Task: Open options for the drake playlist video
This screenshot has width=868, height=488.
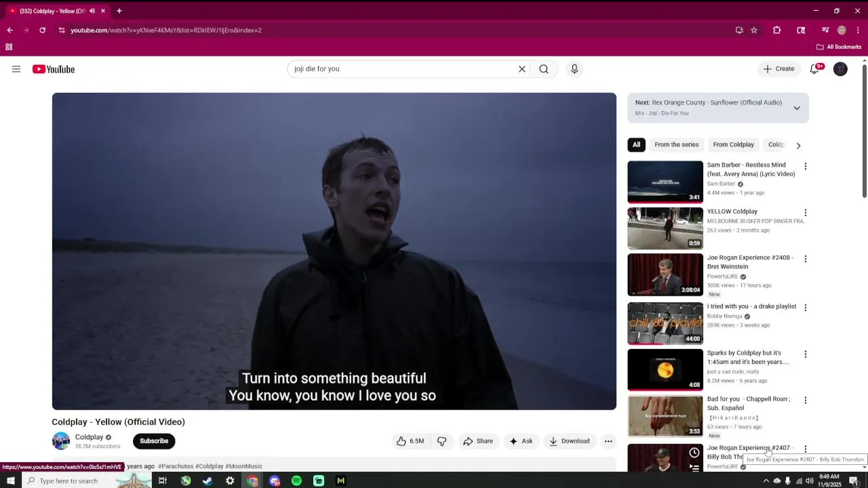Action: point(806,308)
